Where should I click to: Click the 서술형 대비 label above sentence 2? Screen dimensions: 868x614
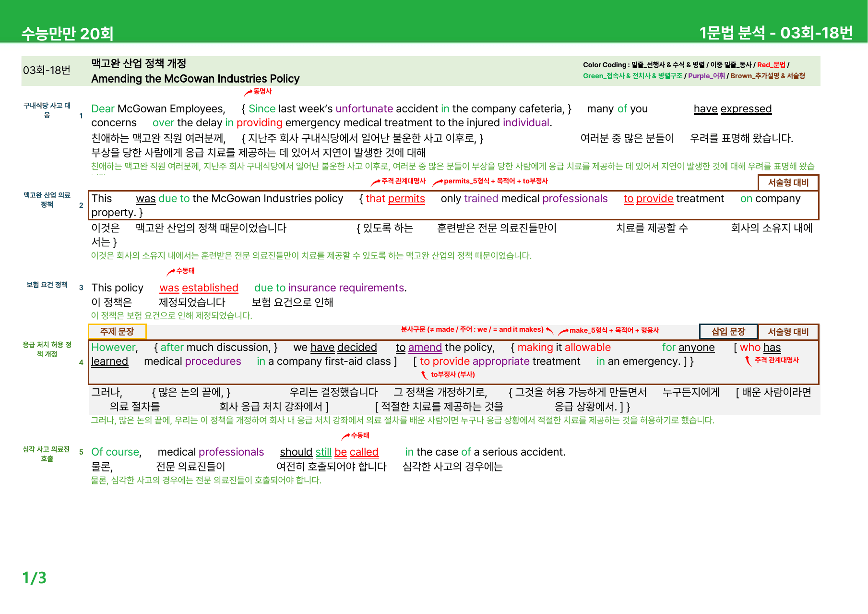click(x=788, y=182)
